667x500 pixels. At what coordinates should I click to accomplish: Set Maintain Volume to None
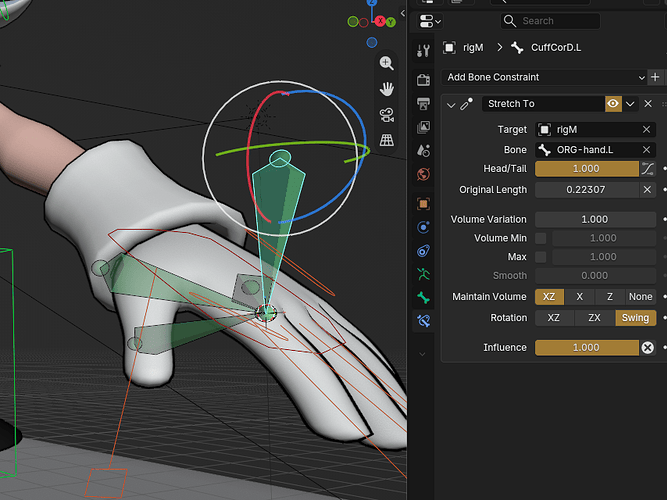[641, 297]
